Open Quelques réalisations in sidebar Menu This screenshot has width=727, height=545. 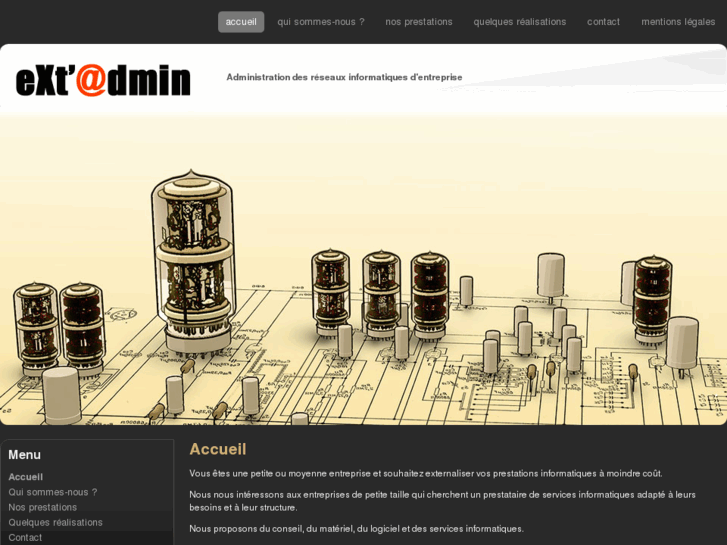(55, 522)
